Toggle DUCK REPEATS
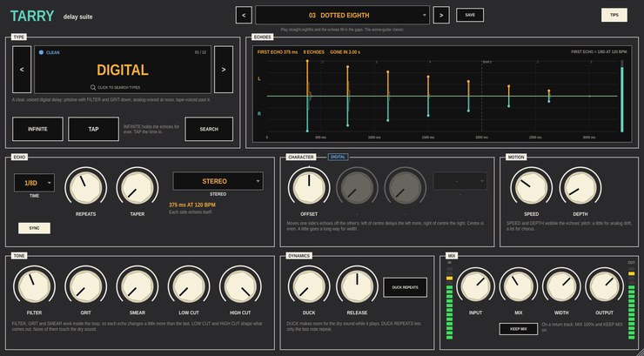644x356 pixels. pyautogui.click(x=405, y=287)
